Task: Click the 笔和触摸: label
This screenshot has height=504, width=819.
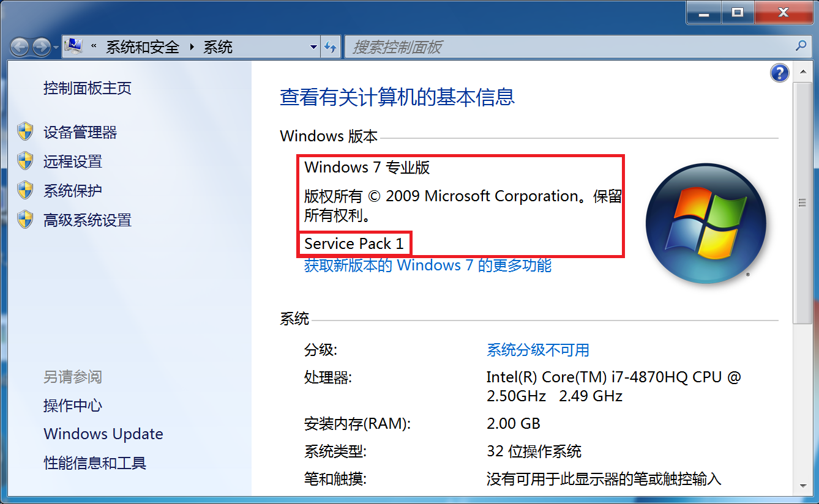Action: (335, 479)
